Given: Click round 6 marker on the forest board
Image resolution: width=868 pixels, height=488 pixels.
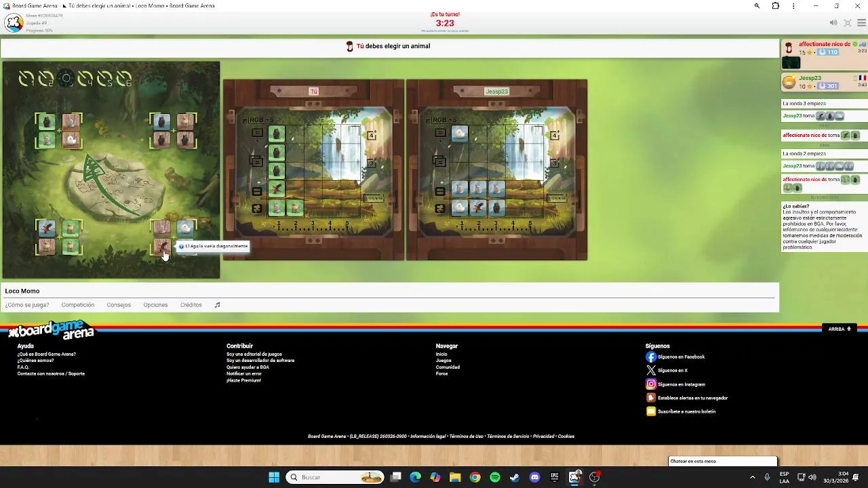Looking at the screenshot, I should click(x=124, y=79).
